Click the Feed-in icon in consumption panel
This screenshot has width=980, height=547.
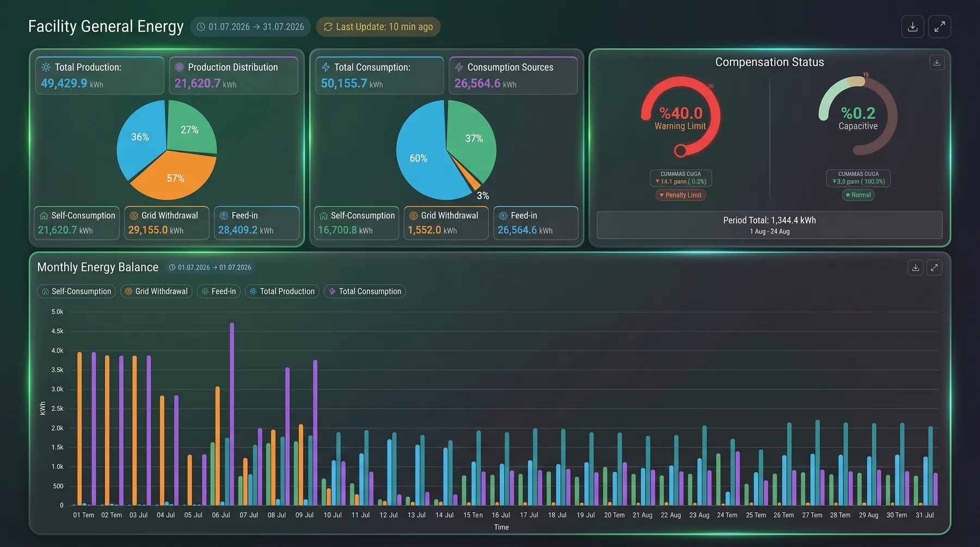click(503, 216)
